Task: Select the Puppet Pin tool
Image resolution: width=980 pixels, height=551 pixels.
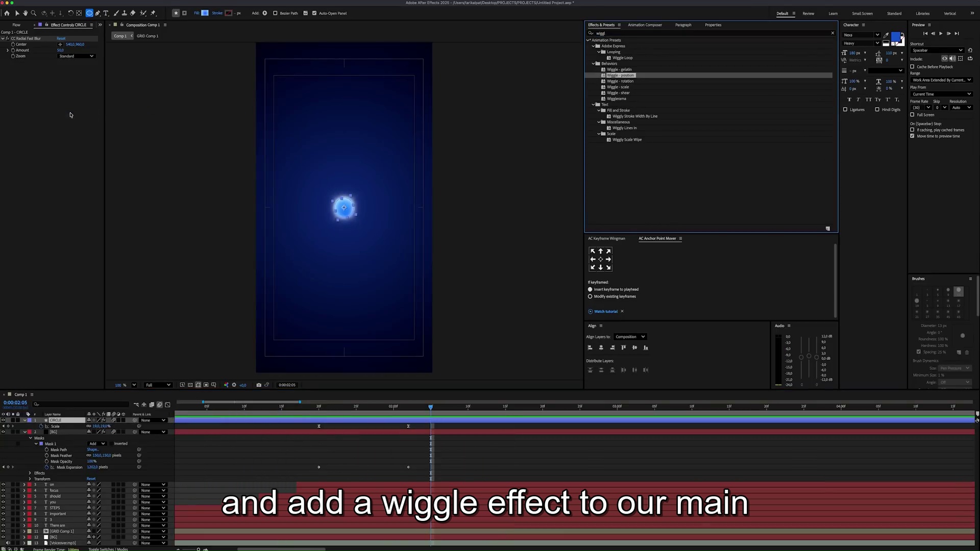Action: (x=153, y=13)
